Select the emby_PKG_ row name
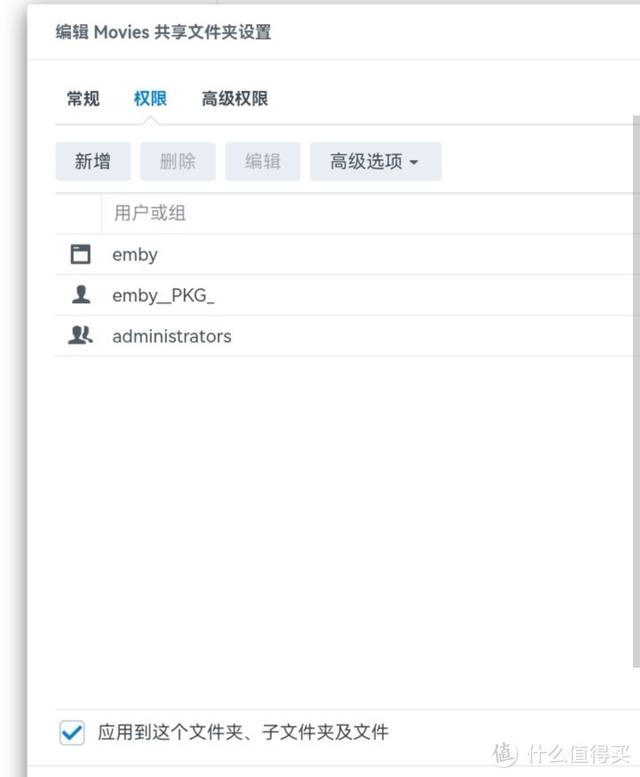The width and height of the screenshot is (640, 777). point(163,296)
